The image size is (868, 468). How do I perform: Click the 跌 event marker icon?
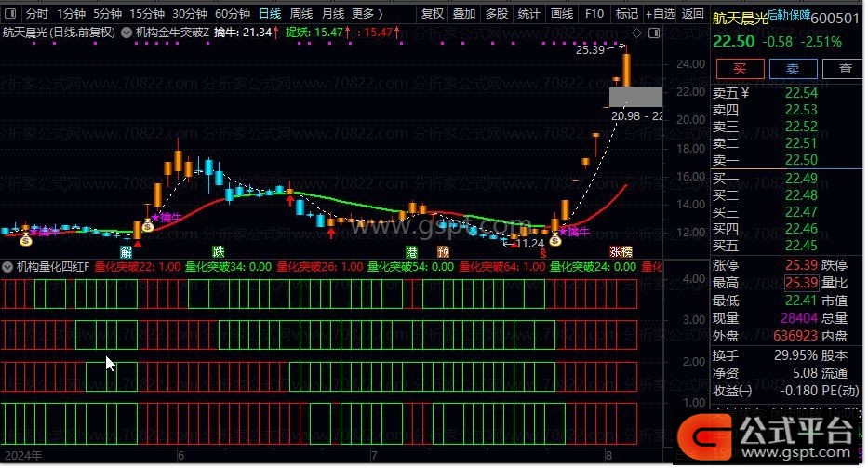pos(218,252)
